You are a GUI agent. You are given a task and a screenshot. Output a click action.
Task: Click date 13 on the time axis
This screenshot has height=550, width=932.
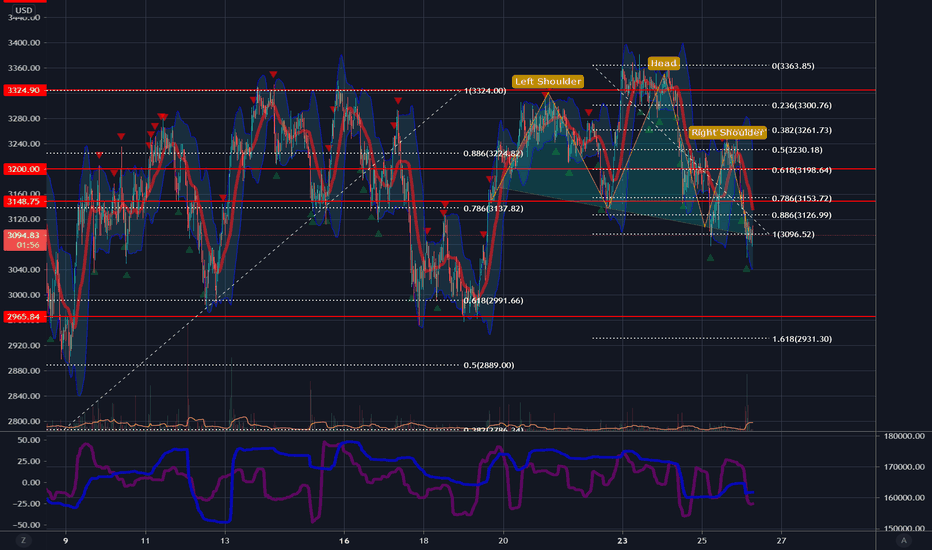tap(225, 540)
